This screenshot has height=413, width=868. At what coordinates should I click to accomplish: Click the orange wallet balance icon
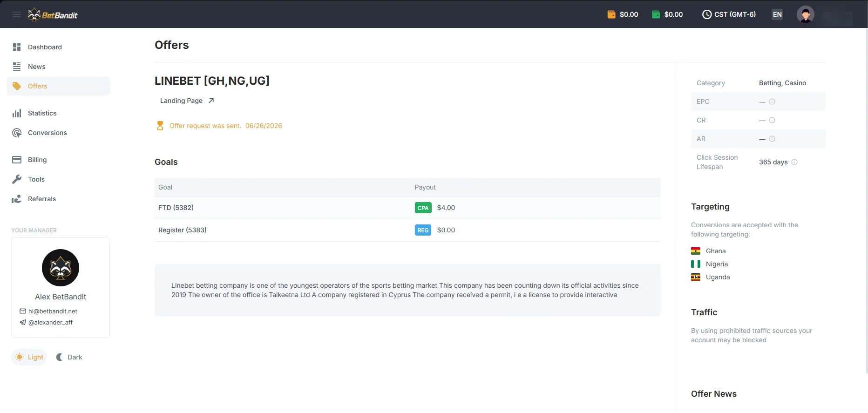tap(611, 14)
